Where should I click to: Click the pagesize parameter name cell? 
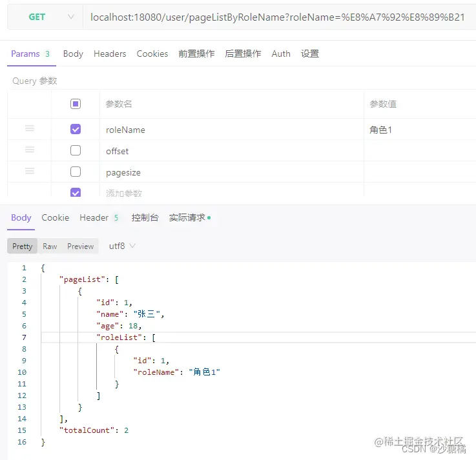pos(232,172)
